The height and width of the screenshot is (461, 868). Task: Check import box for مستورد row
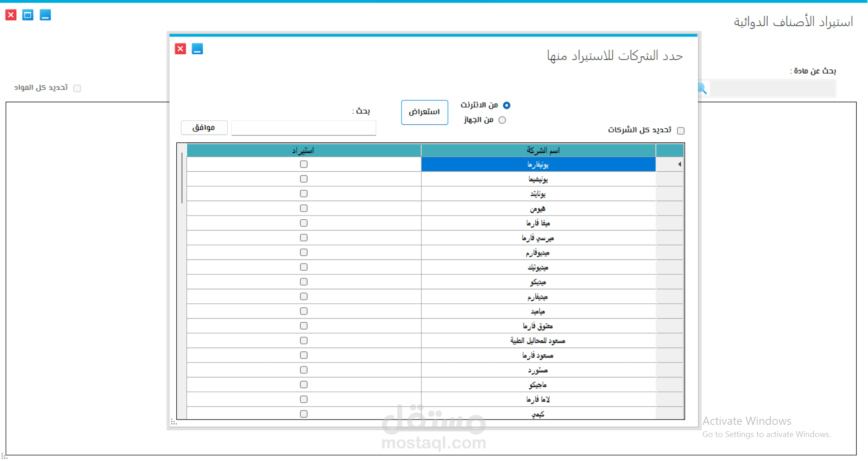[304, 370]
